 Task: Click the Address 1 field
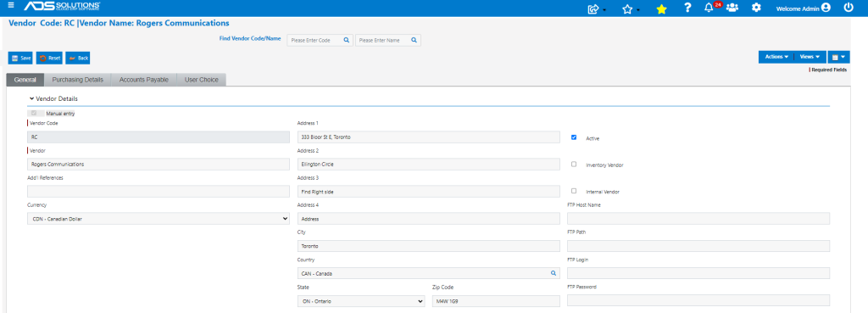click(428, 137)
